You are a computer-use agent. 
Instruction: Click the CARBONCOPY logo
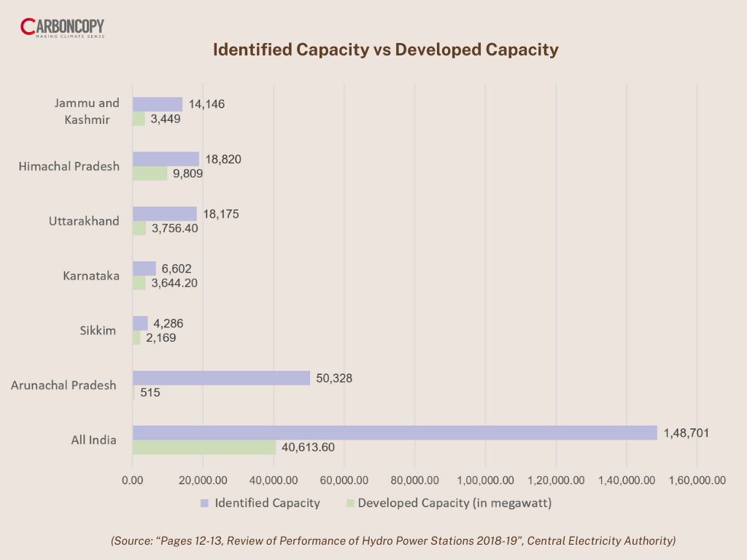62,27
